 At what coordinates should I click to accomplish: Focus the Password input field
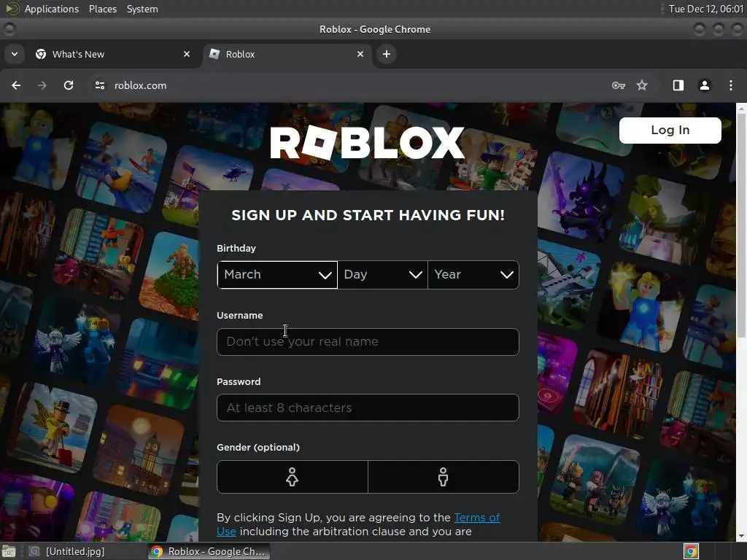click(x=368, y=408)
